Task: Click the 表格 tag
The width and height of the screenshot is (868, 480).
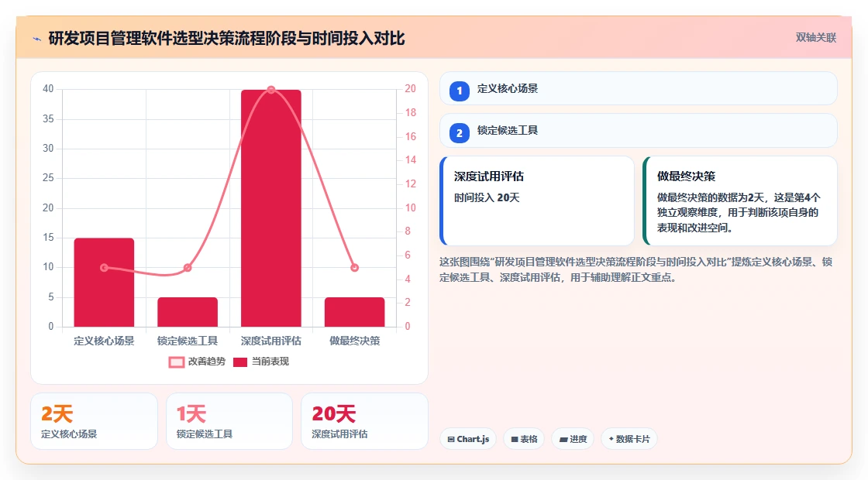Action: pos(524,439)
